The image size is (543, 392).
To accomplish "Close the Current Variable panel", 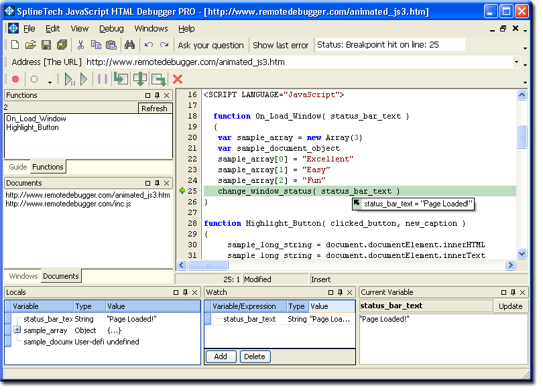I will (523, 292).
